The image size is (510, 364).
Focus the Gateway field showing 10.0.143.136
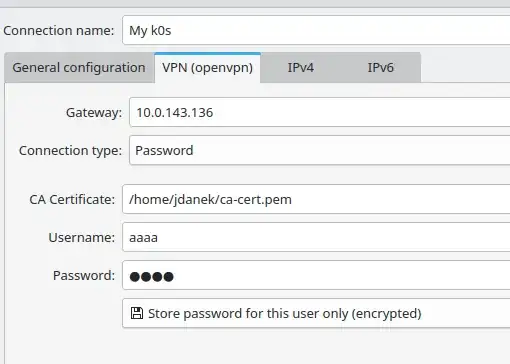(x=319, y=112)
